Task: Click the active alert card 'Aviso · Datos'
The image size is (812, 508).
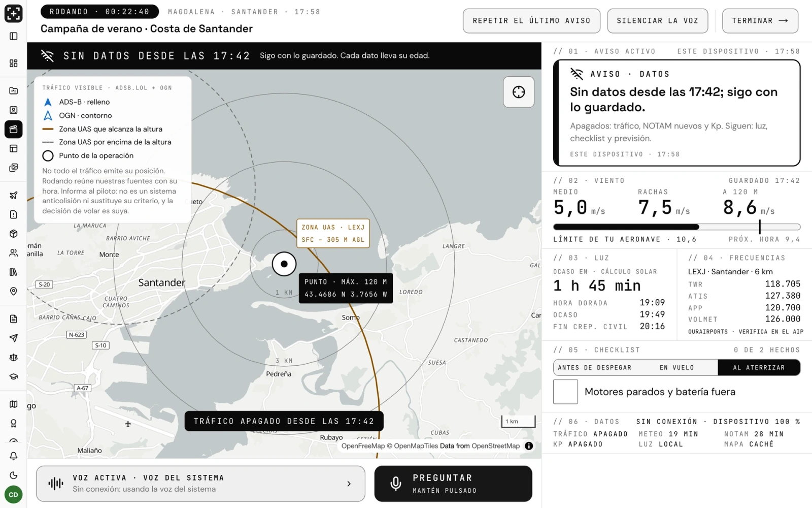Action: point(676,113)
